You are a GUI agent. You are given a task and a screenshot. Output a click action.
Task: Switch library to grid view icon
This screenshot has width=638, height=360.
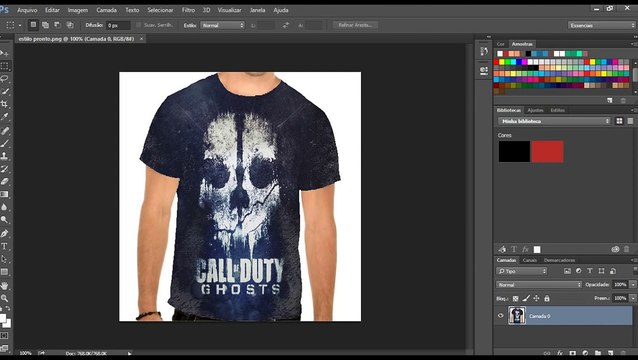point(619,121)
